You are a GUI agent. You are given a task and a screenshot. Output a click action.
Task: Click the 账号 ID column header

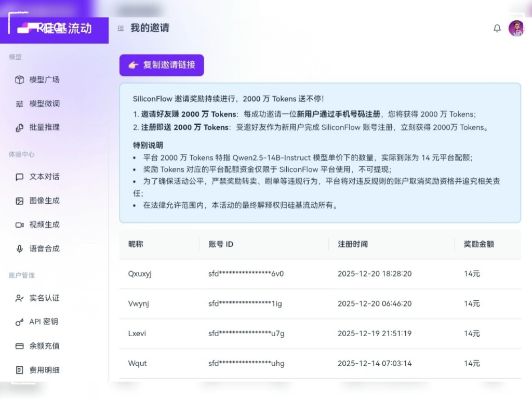tap(221, 244)
